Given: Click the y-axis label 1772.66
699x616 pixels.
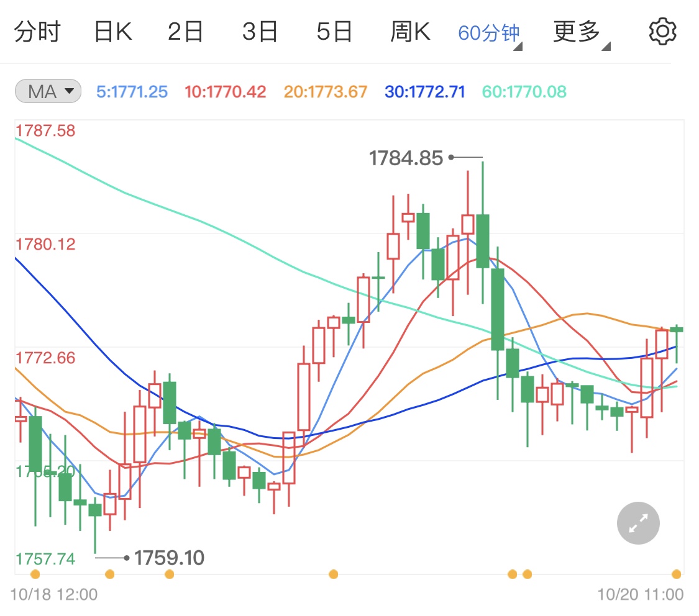Looking at the screenshot, I should tap(45, 358).
